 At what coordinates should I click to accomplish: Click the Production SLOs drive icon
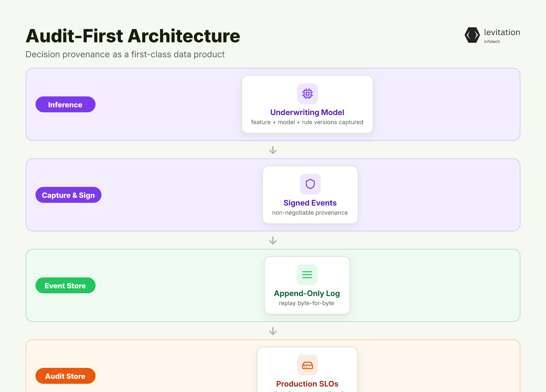[x=307, y=365]
